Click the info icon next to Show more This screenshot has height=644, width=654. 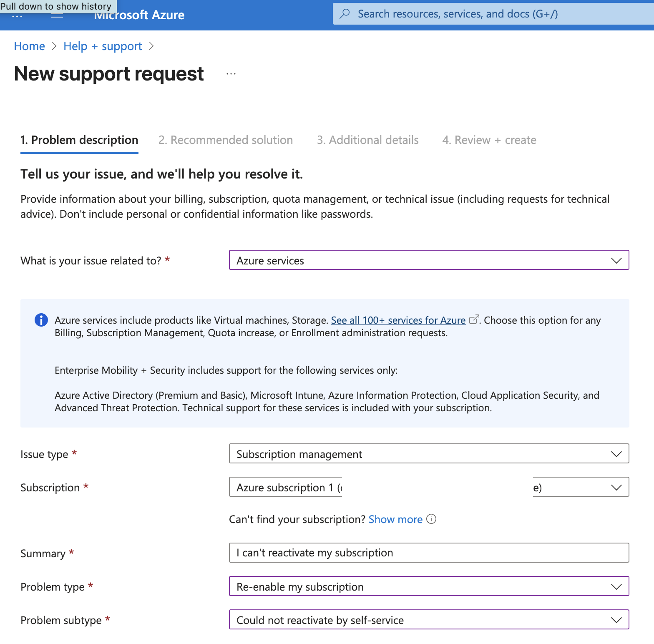pyautogui.click(x=432, y=519)
